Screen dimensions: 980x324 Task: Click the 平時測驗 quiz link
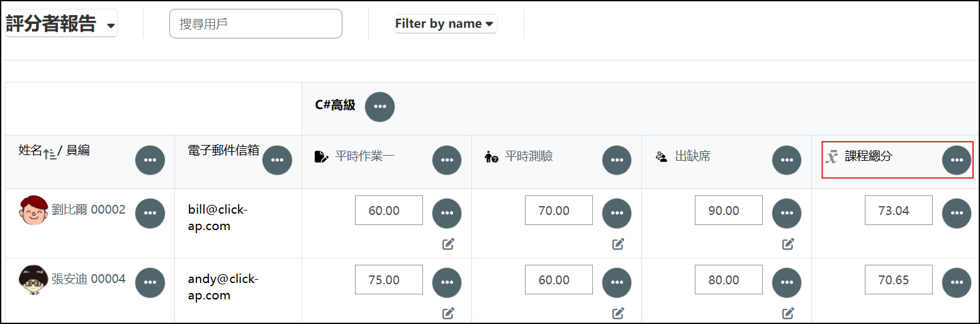click(x=529, y=156)
